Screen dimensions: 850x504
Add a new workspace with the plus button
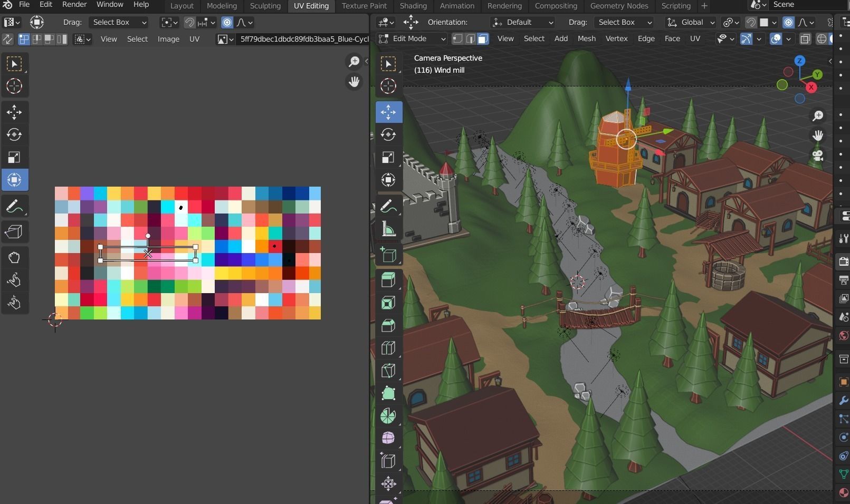(x=704, y=6)
